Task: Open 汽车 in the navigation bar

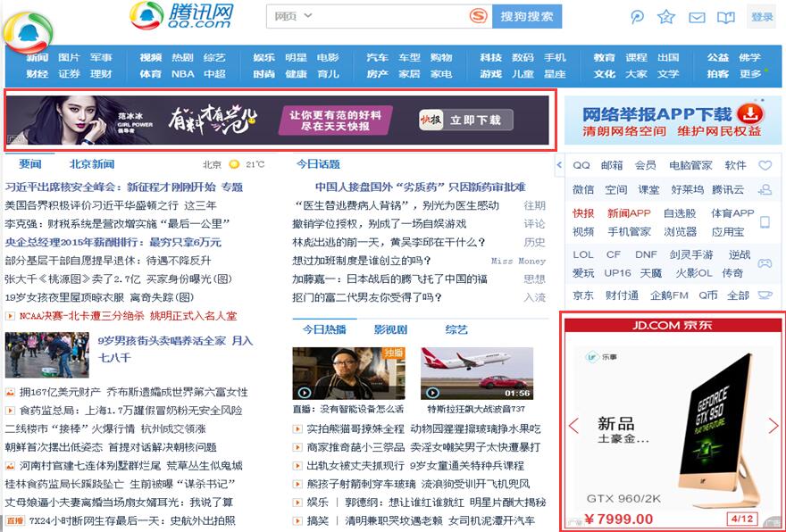Action: [377, 58]
